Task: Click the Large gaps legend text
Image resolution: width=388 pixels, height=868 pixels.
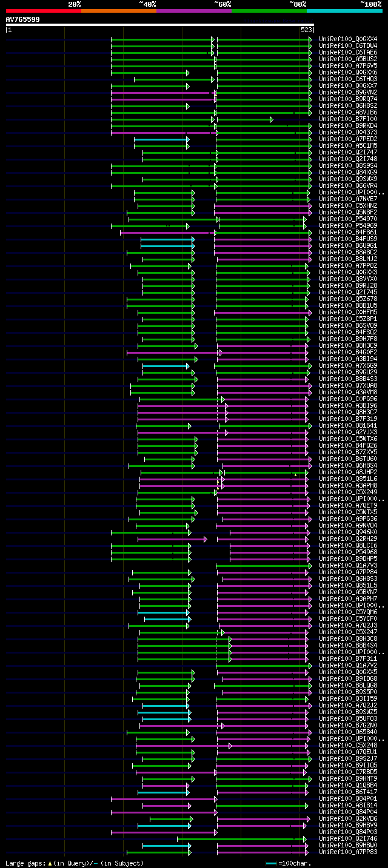Action: (x=75, y=863)
